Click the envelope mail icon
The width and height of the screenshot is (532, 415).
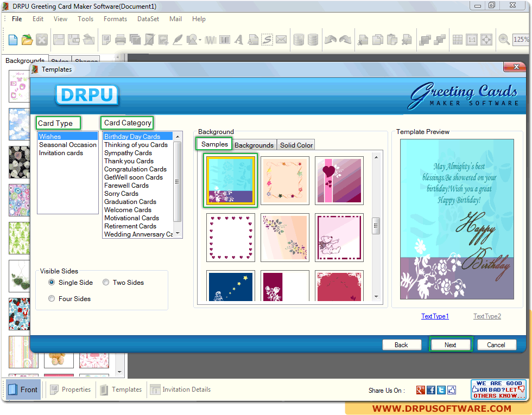click(281, 40)
